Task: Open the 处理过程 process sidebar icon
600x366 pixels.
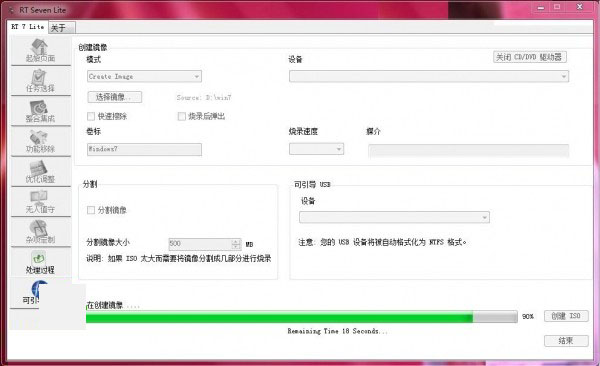Action: click(41, 262)
